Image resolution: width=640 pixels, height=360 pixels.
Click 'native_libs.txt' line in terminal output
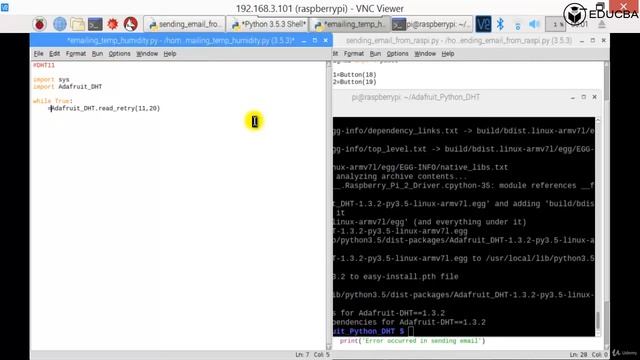420,167
